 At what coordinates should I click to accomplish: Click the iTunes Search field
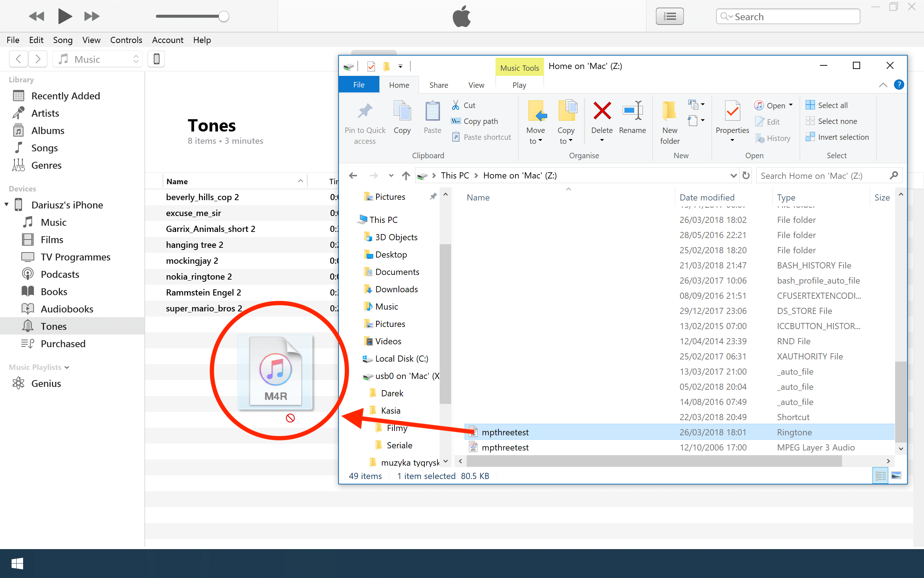[x=788, y=17]
